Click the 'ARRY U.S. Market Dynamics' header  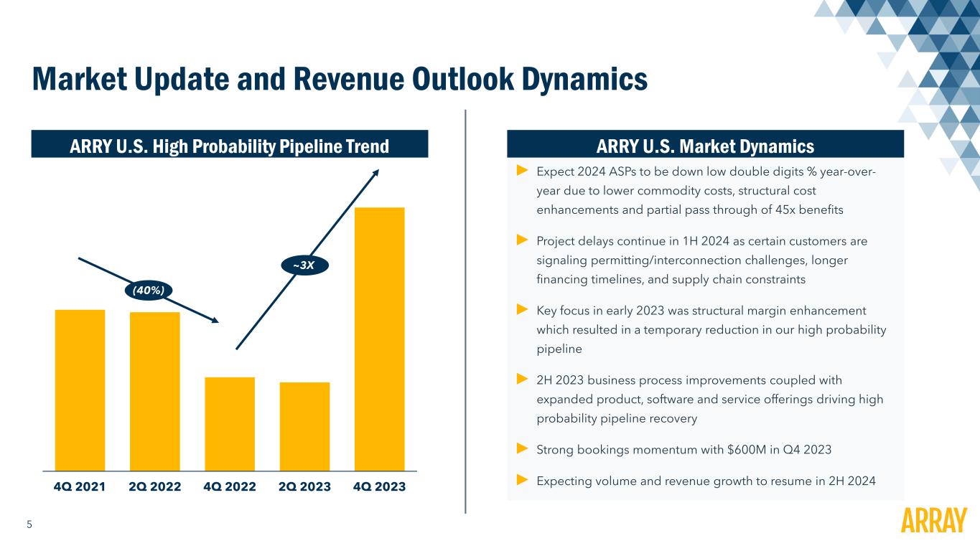click(705, 146)
